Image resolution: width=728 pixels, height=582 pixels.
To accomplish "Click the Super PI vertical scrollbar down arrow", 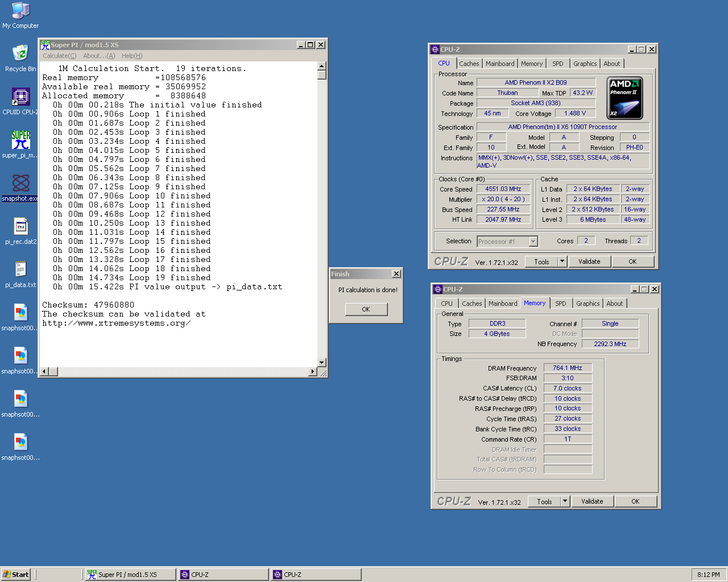I will tap(321, 363).
